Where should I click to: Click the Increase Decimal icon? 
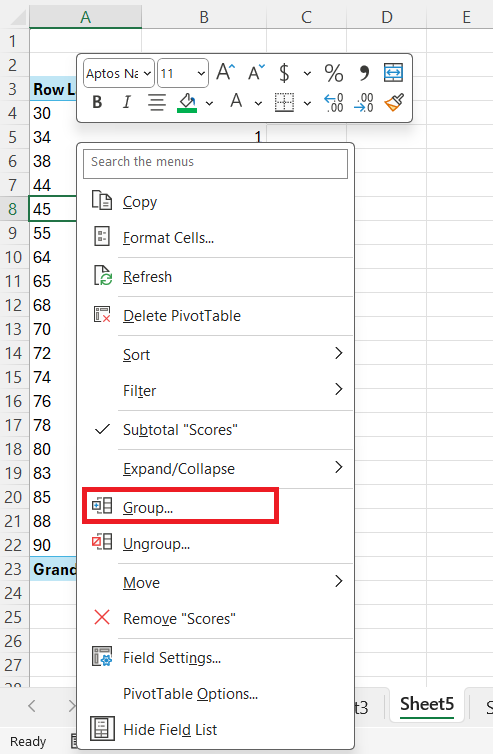[334, 102]
